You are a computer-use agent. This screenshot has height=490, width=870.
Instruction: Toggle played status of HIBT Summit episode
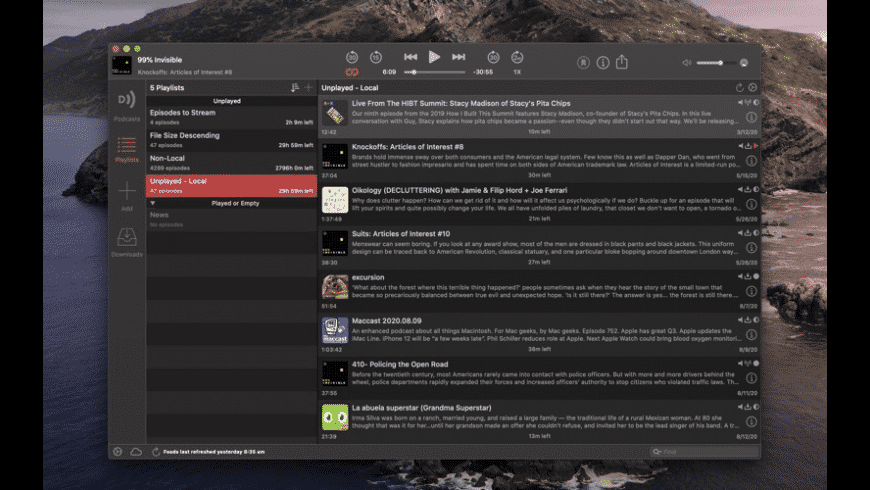tap(756, 103)
